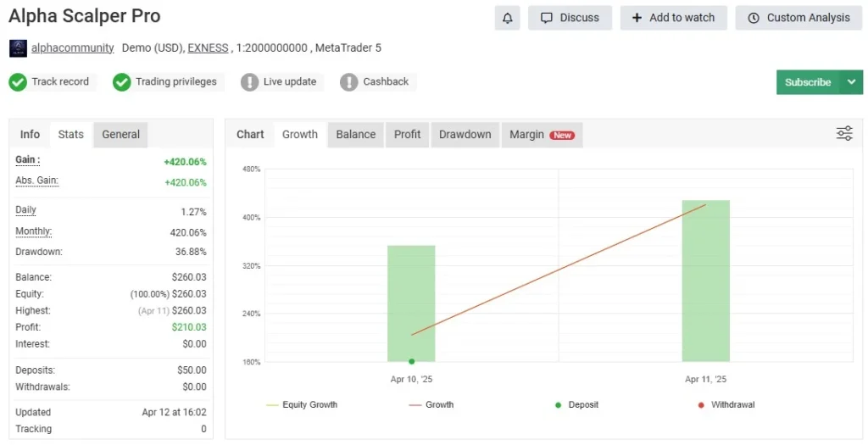Image resolution: width=868 pixels, height=445 pixels.
Task: Expand the Subscribe dropdown arrow
Action: click(x=851, y=82)
